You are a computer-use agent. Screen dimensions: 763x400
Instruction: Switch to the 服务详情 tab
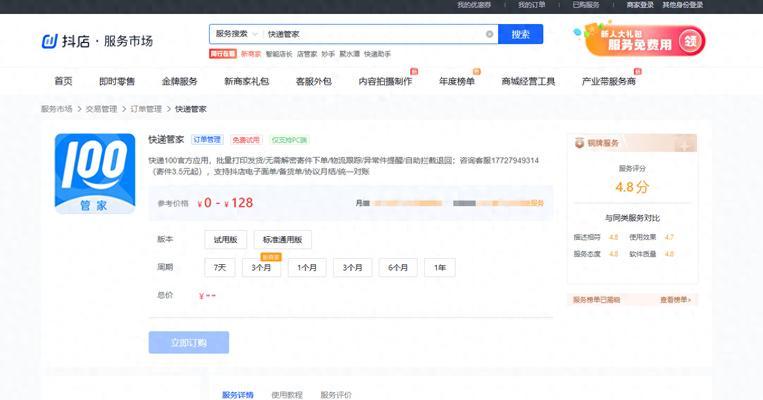237,395
